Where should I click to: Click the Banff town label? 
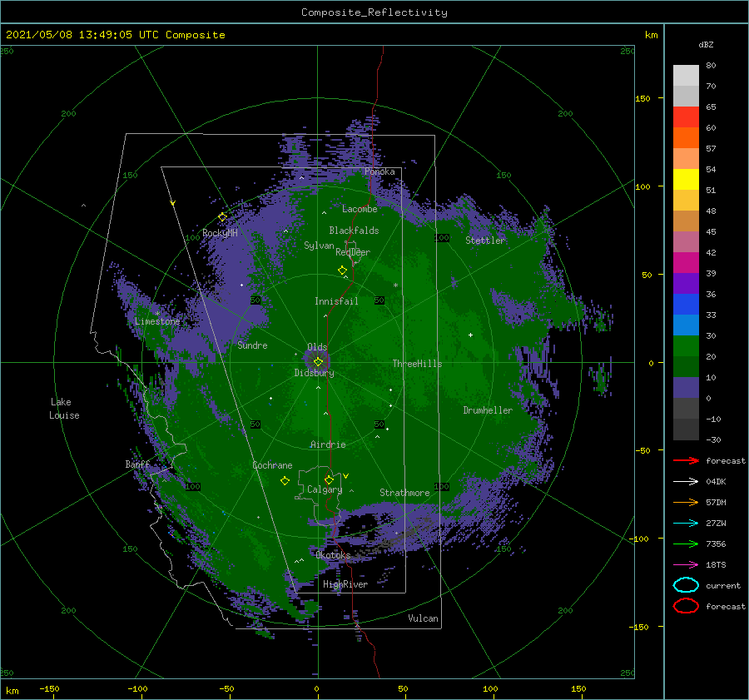coord(137,464)
